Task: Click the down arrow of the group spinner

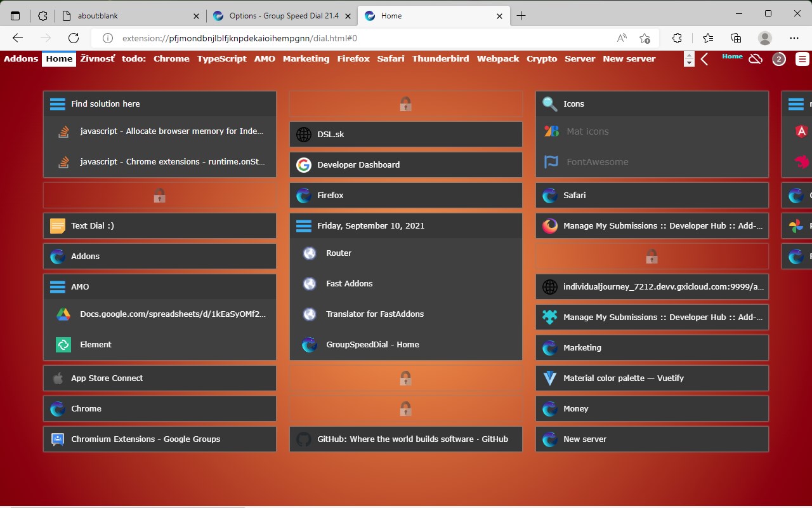Action: point(689,62)
